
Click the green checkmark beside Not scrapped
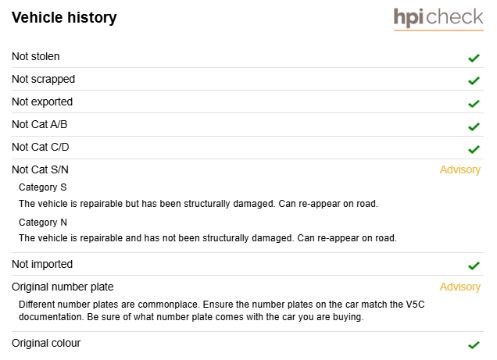click(x=474, y=81)
